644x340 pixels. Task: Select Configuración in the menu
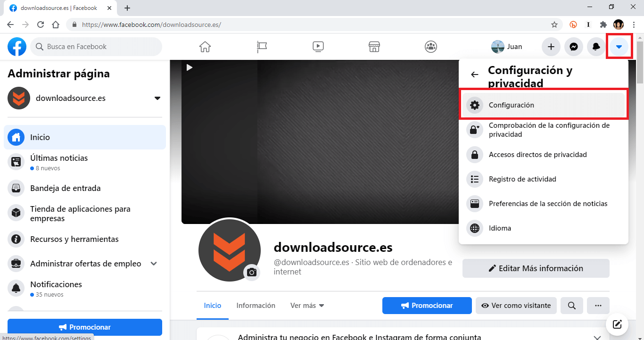(544, 105)
